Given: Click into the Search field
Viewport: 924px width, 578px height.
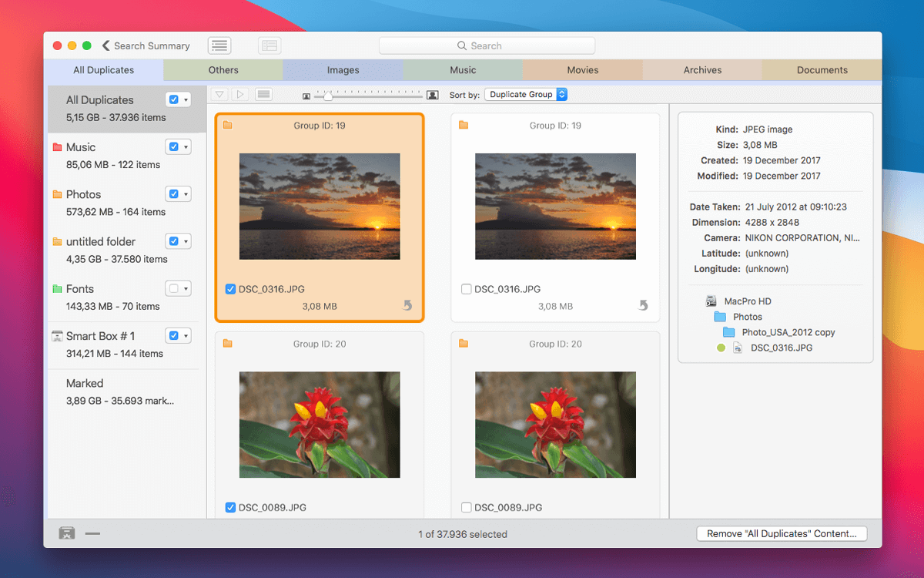Looking at the screenshot, I should (x=487, y=46).
